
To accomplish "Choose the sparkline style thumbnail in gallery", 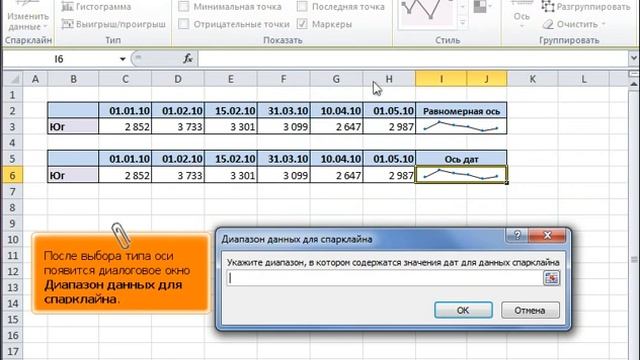I will (427, 12).
